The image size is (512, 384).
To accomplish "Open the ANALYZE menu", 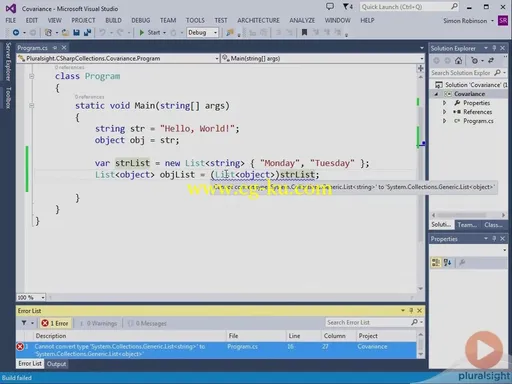I will (x=302, y=20).
